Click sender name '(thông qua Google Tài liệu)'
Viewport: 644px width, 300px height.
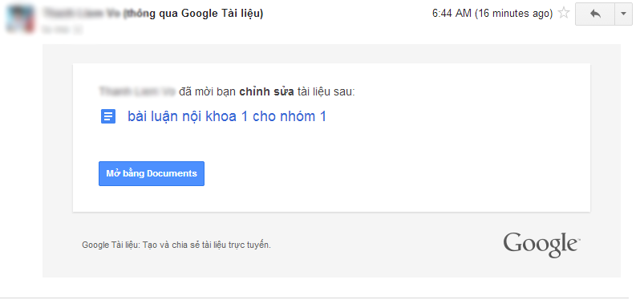coord(193,14)
